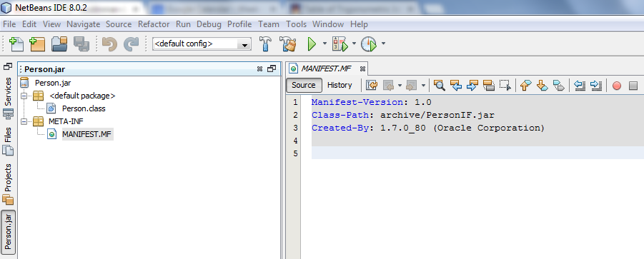Click line 5 in the editor
This screenshot has width=644, height=259.
click(477, 153)
